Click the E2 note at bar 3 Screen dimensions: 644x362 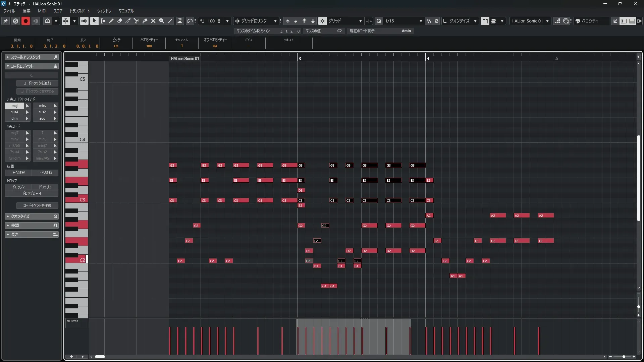point(317,241)
